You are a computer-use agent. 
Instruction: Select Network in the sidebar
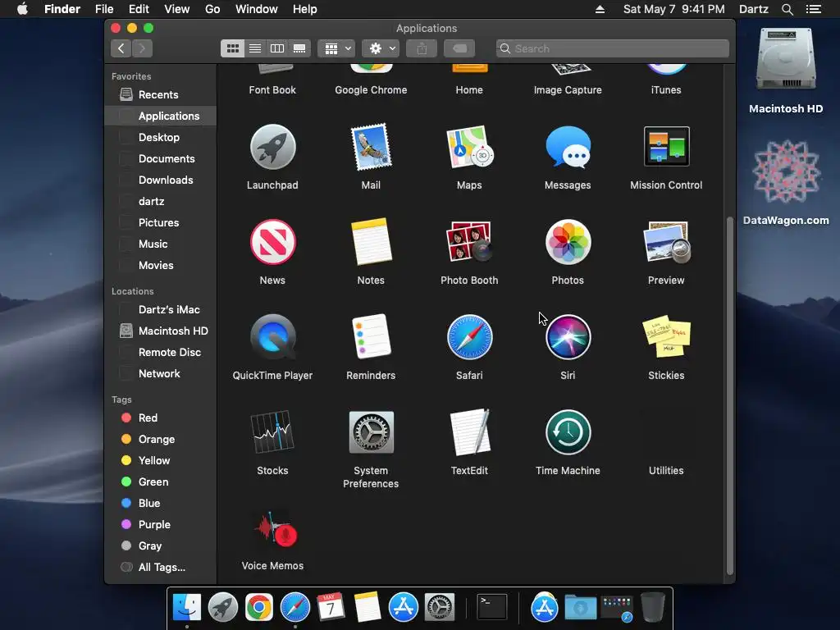tap(161, 373)
